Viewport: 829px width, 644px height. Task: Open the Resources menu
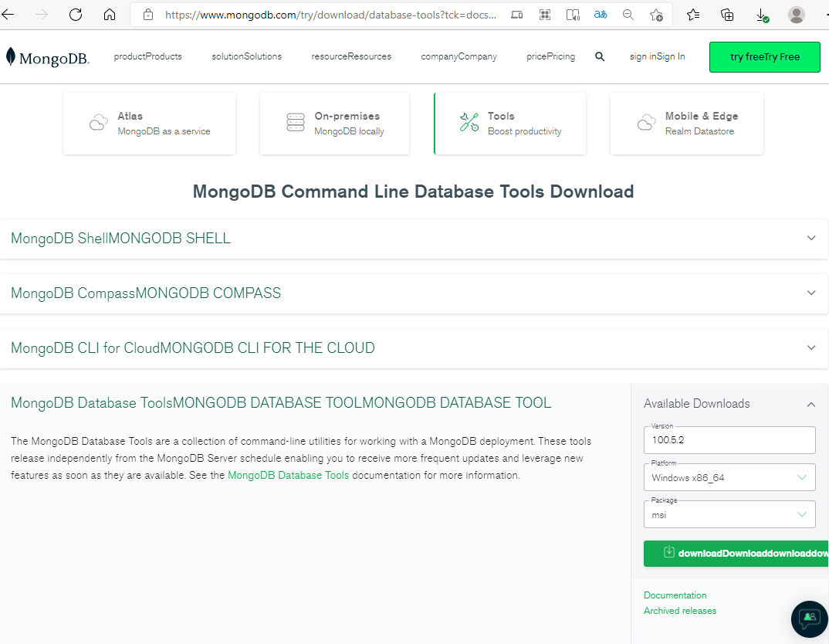(351, 56)
